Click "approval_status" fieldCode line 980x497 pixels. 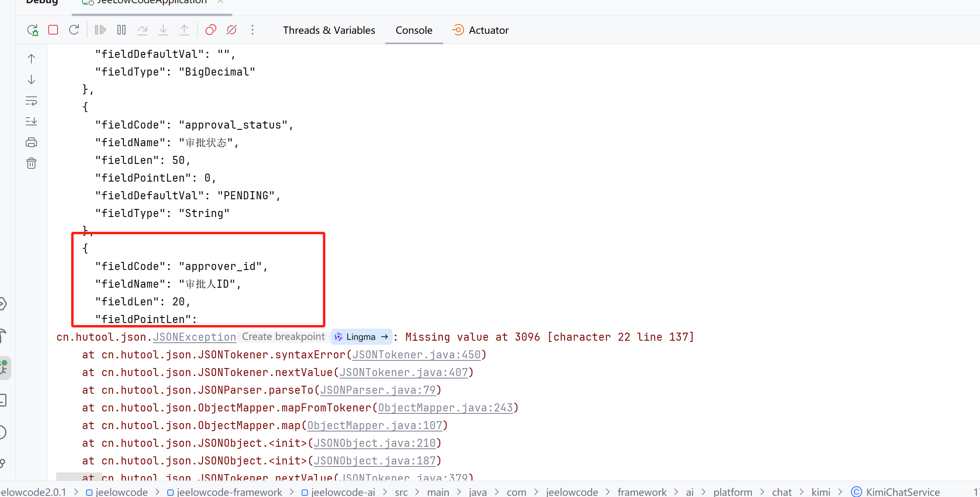click(x=195, y=125)
